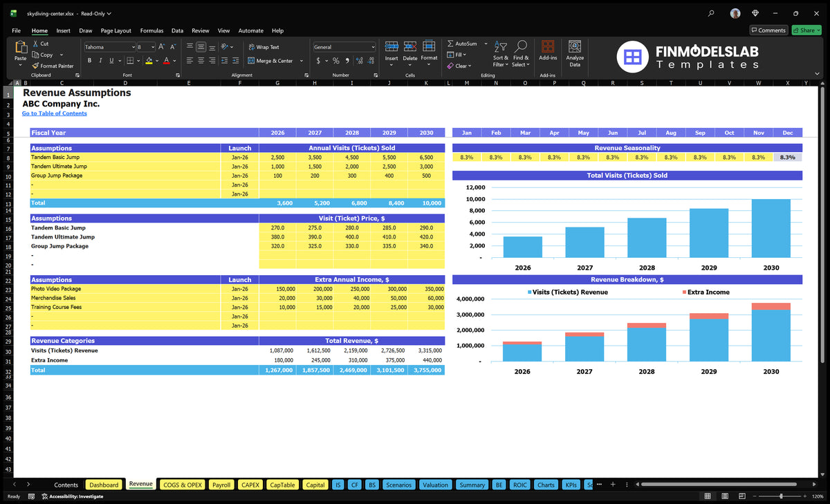Viewport: 830px width, 504px height.
Task: Click the Bottom Align icon
Action: 212,47
